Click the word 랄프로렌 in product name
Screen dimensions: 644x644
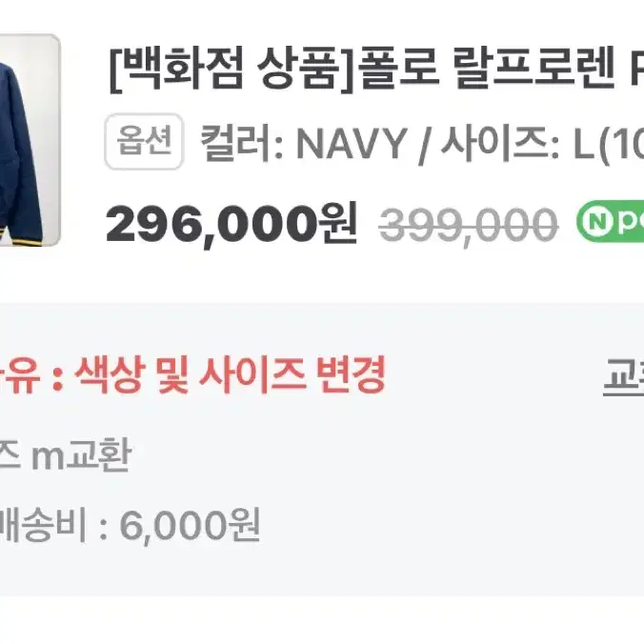tap(534, 68)
